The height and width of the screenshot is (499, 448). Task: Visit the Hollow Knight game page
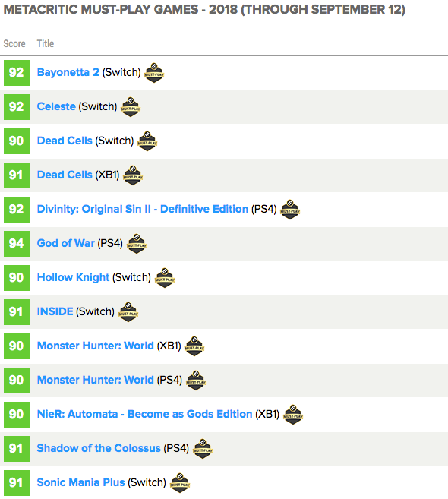click(73, 277)
